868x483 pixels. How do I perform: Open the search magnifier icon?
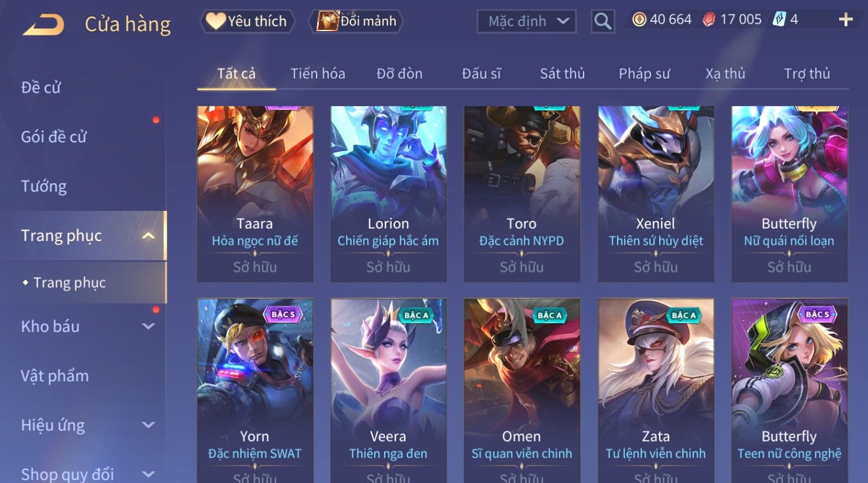point(603,21)
